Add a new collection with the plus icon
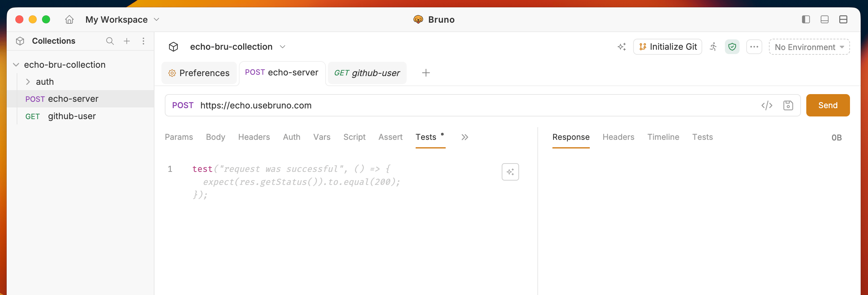The height and width of the screenshot is (295, 868). click(x=127, y=41)
